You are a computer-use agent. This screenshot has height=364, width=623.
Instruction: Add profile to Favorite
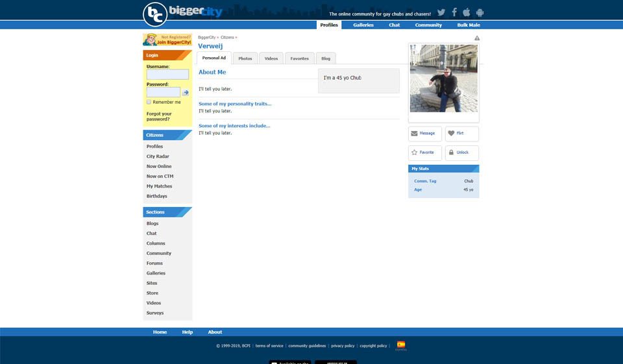click(x=425, y=152)
